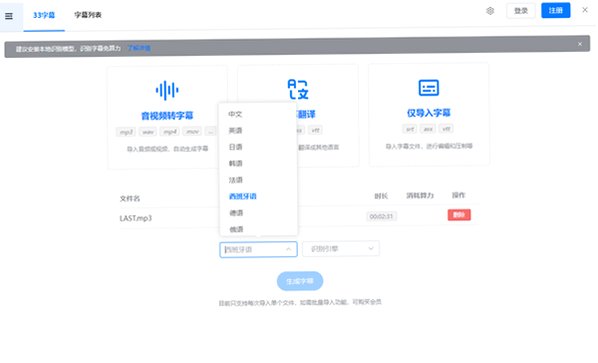
Task: Click the 消耗算力 column header
Action: [420, 196]
